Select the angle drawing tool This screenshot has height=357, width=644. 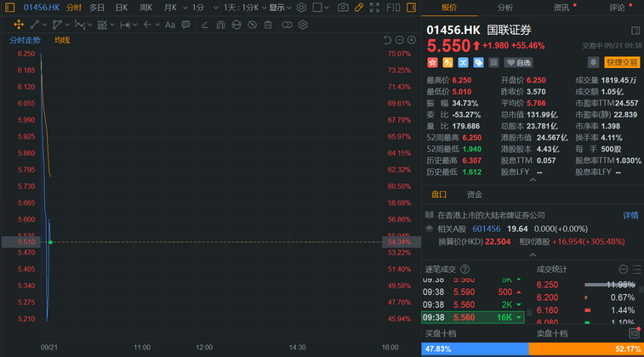click(x=205, y=25)
